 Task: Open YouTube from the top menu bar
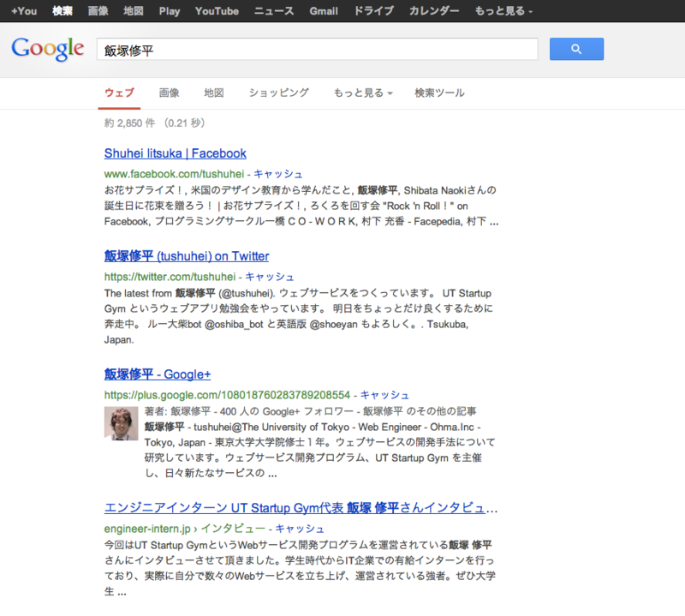pyautogui.click(x=216, y=11)
